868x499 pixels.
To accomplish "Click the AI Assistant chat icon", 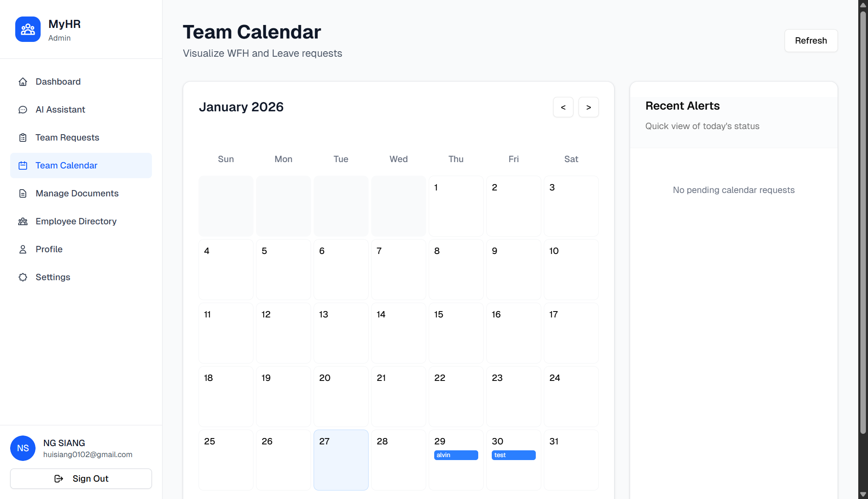I will [x=23, y=110].
